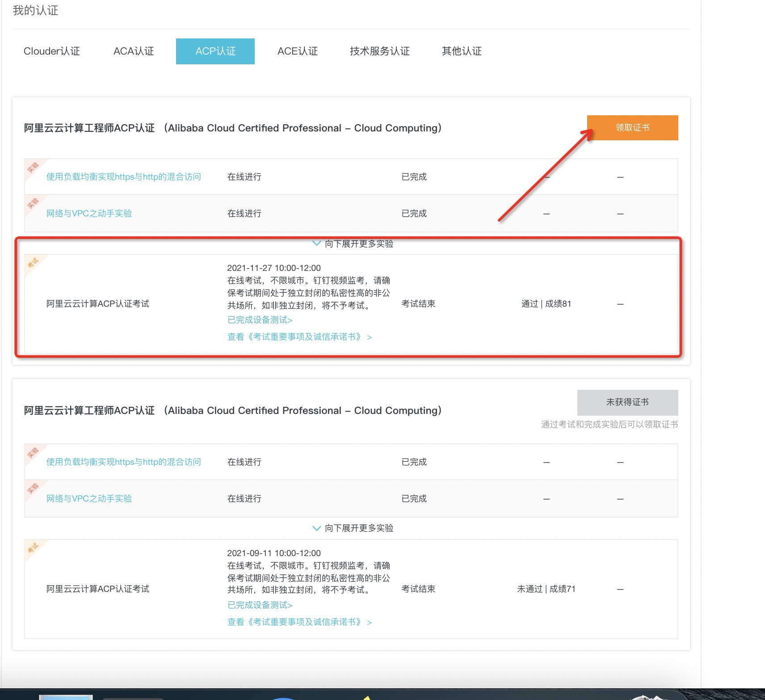The image size is (765, 700).
Task: Click 已完成 in the 领取证书 card's 网络与VPC row
Action: (x=414, y=214)
